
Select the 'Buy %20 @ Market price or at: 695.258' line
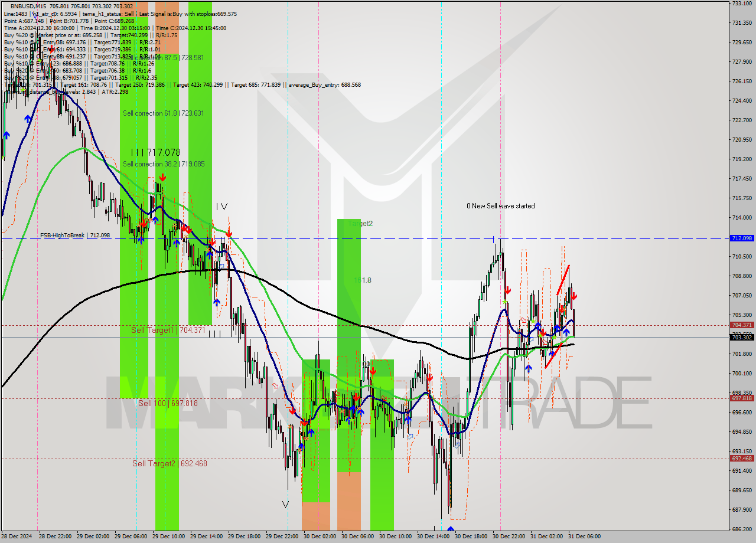53,35
